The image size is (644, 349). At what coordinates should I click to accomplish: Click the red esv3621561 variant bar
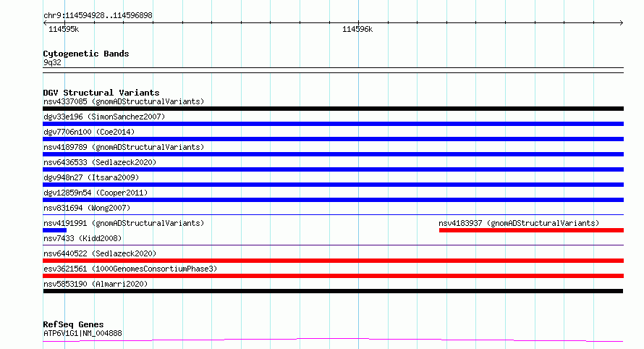(333, 276)
